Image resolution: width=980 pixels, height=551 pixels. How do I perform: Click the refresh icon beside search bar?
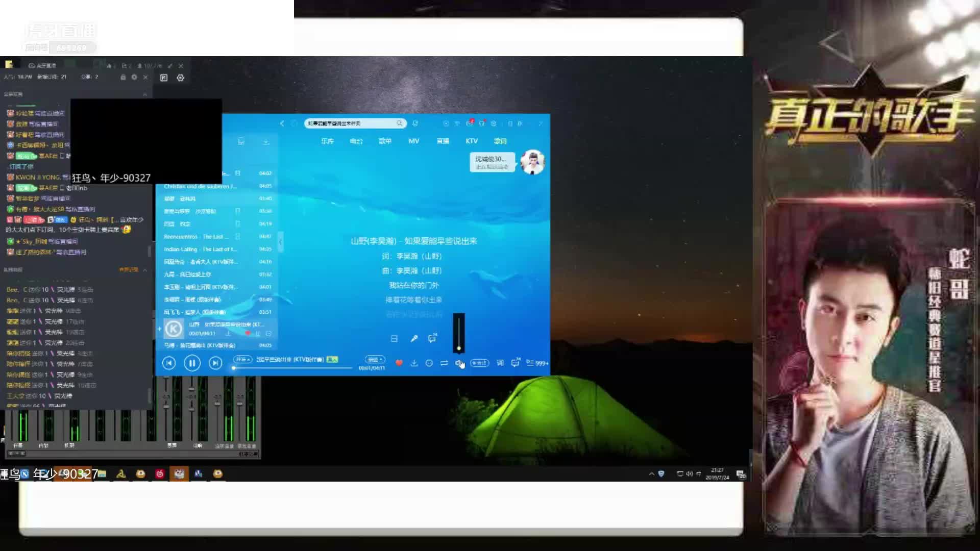pos(415,123)
